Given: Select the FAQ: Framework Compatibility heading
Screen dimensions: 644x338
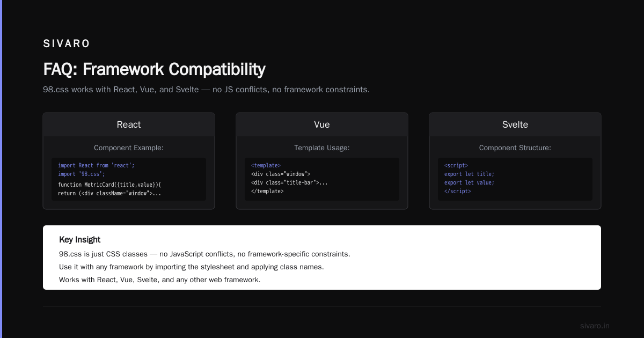Looking at the screenshot, I should 154,69.
